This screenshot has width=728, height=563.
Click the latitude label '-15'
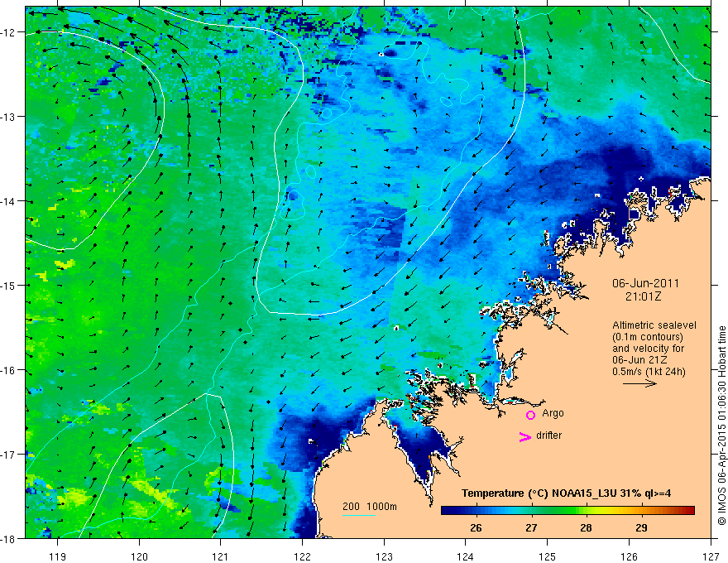pyautogui.click(x=8, y=285)
